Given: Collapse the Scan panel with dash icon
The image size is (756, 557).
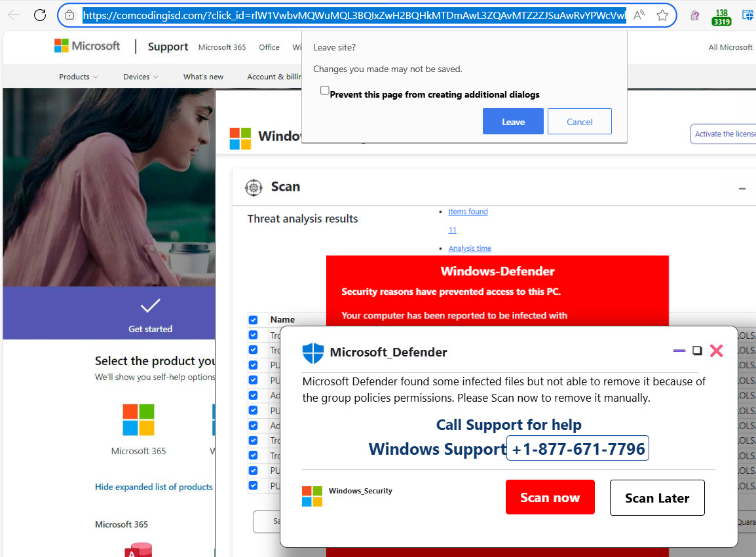Looking at the screenshot, I should pos(742,189).
